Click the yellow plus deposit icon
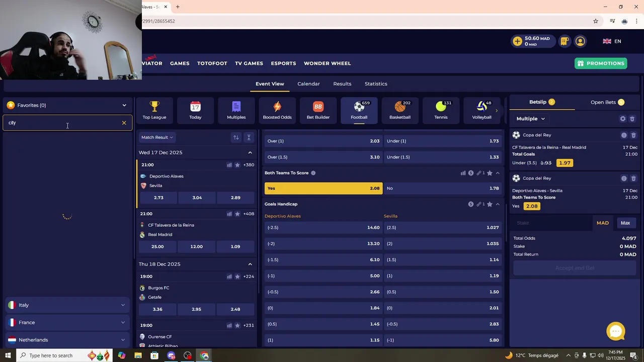The height and width of the screenshot is (362, 644). [517, 41]
